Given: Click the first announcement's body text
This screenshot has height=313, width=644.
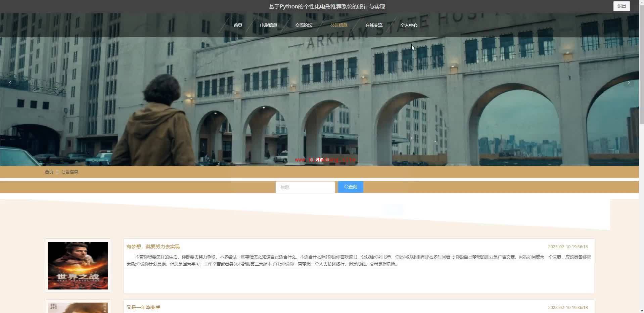Looking at the screenshot, I should point(358,260).
